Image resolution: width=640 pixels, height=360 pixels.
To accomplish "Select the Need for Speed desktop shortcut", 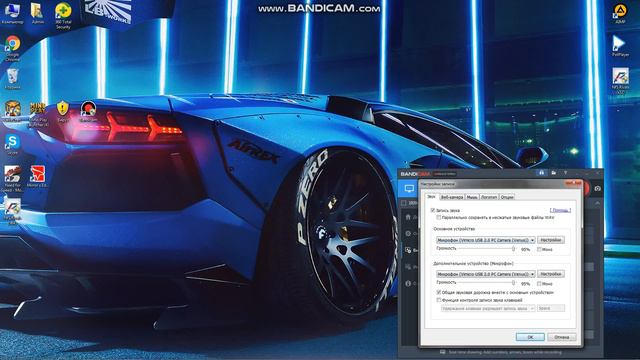I will pos(13,179).
